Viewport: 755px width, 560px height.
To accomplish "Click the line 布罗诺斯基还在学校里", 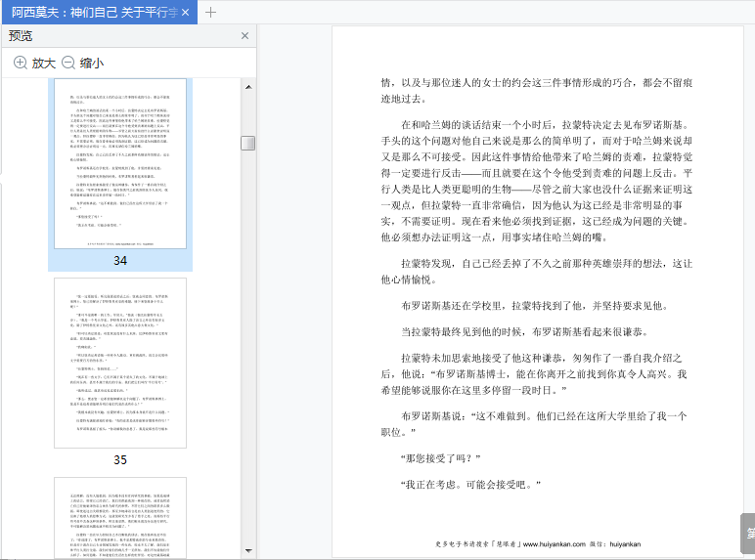I will point(535,306).
